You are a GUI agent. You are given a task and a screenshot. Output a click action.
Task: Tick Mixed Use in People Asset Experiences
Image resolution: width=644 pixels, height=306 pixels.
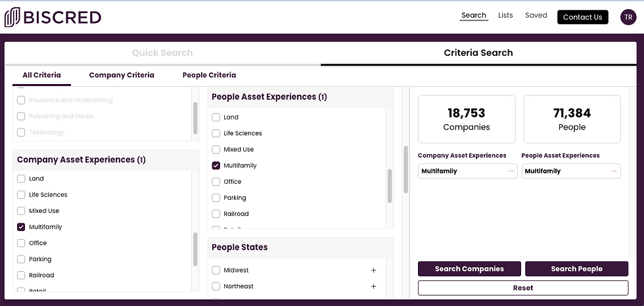pos(216,150)
